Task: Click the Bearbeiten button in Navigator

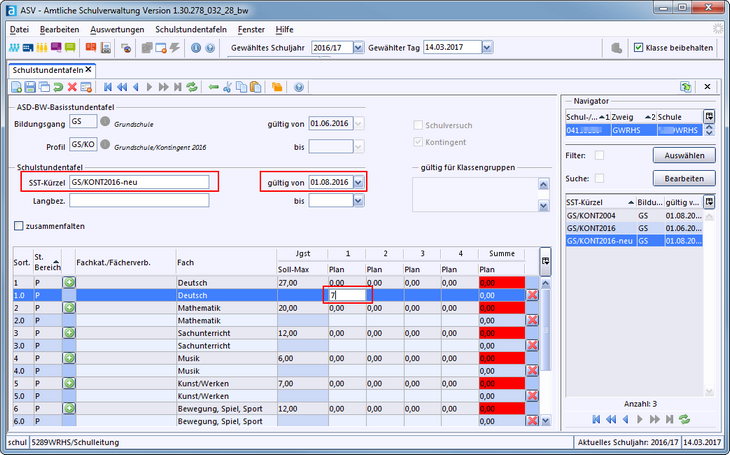Action: 684,178
